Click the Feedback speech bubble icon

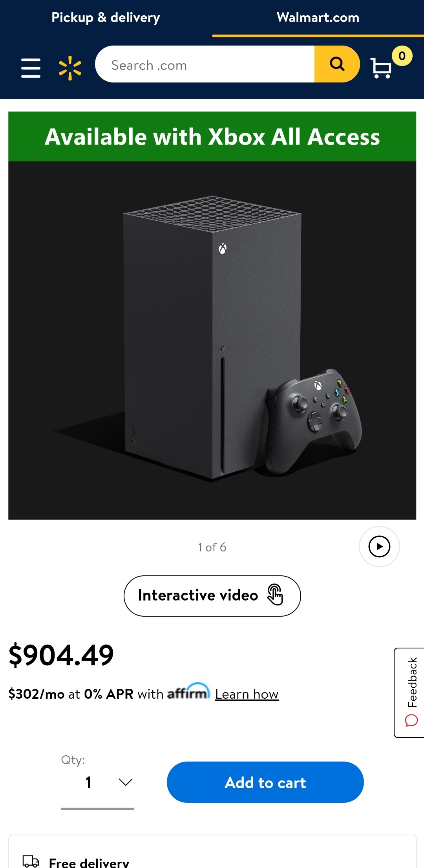tap(411, 721)
